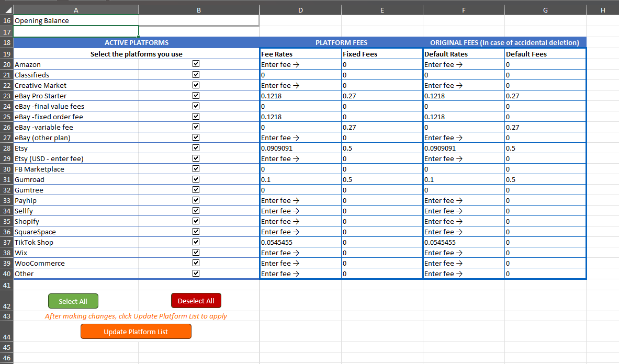Uncheck the Amazon platform checkbox
This screenshot has width=619, height=364.
(196, 63)
